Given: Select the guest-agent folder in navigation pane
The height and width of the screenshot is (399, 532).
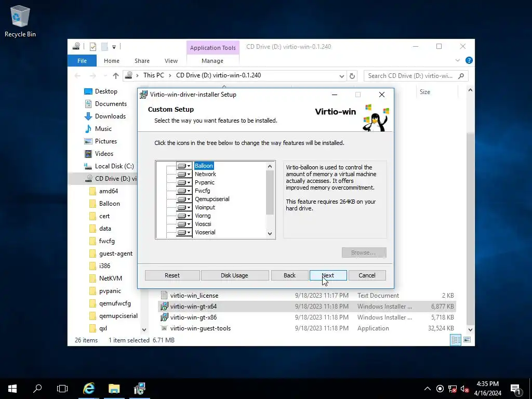Looking at the screenshot, I should click(116, 254).
